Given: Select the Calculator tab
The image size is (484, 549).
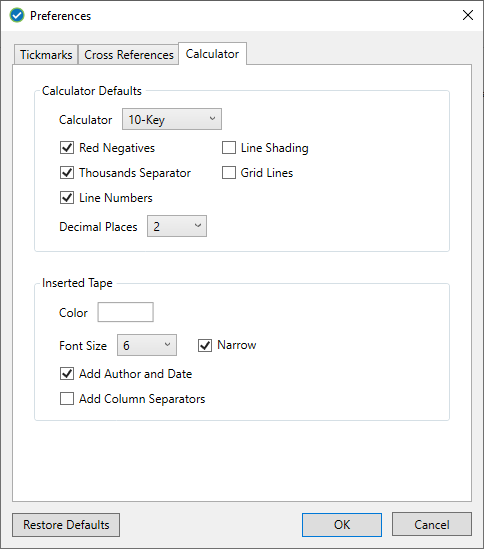Looking at the screenshot, I should tap(212, 54).
